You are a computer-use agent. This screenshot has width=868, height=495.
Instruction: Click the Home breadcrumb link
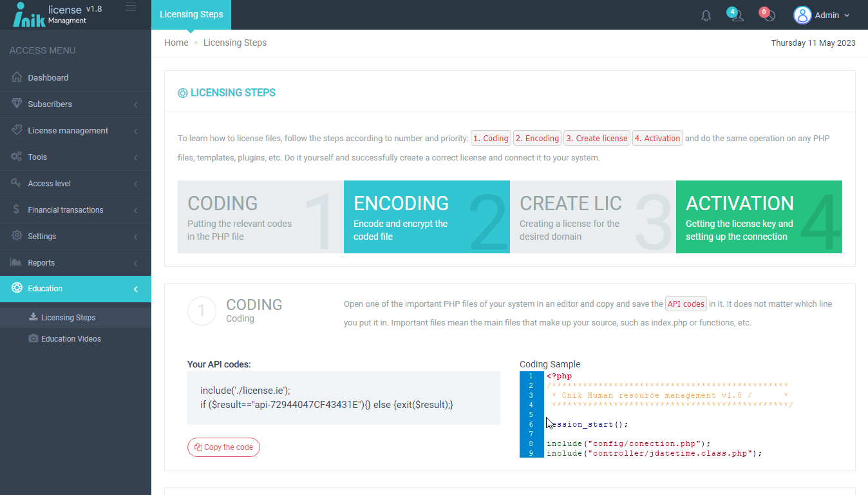point(176,43)
